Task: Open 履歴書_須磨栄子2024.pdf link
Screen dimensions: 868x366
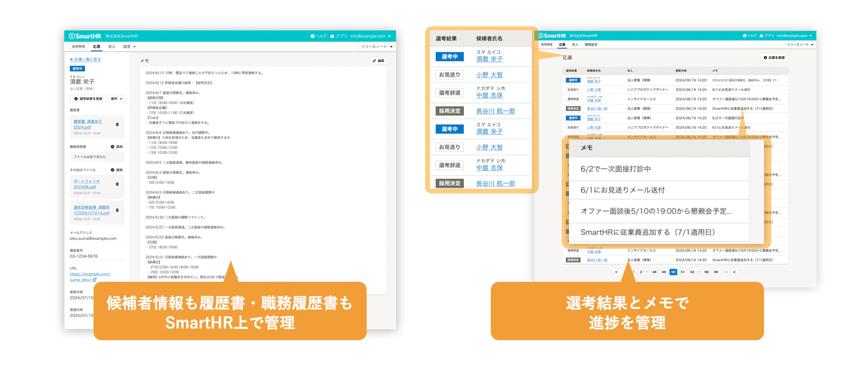Action: tap(88, 124)
